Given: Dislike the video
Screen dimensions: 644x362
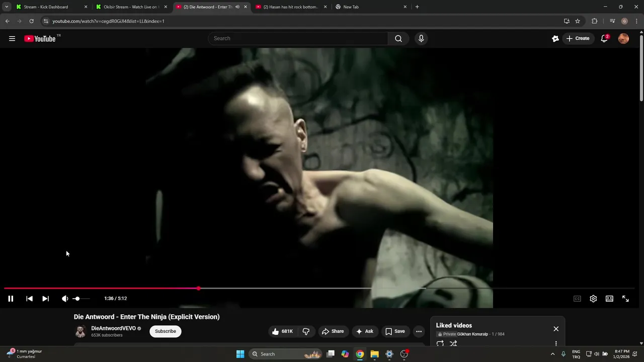Looking at the screenshot, I should [306, 331].
